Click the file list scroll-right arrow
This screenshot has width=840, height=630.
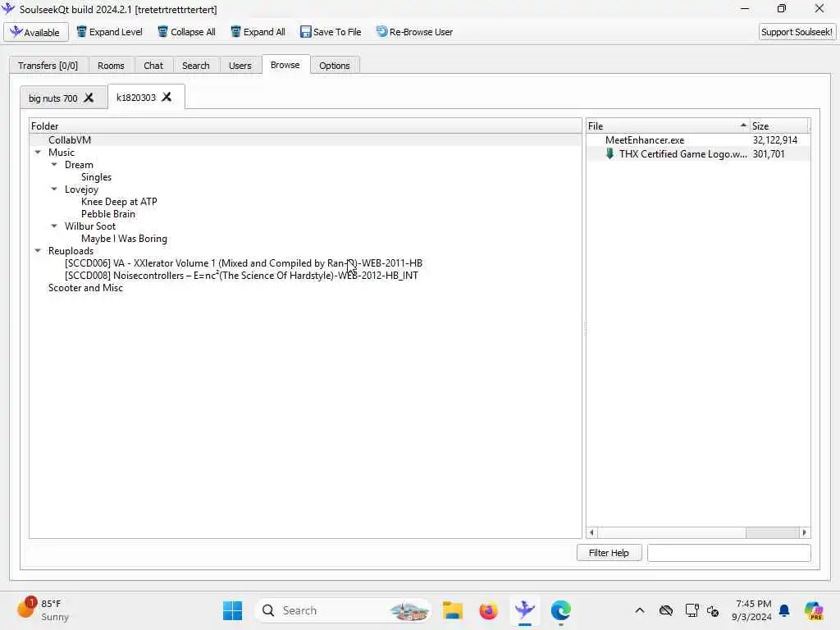805,532
